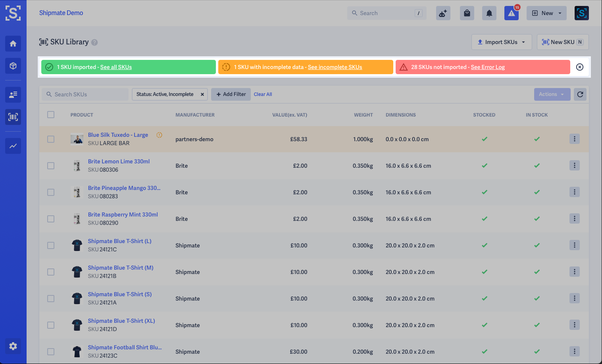This screenshot has width=602, height=364.
Task: Check the Brite Pineapple Mango row
Action: point(51,192)
